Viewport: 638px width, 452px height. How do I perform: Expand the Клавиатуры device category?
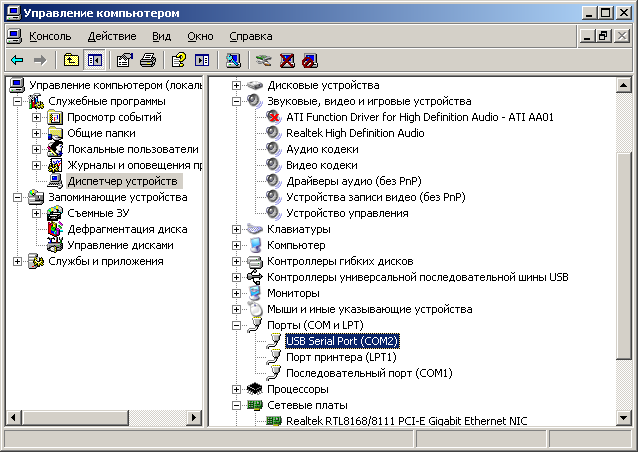coord(237,229)
